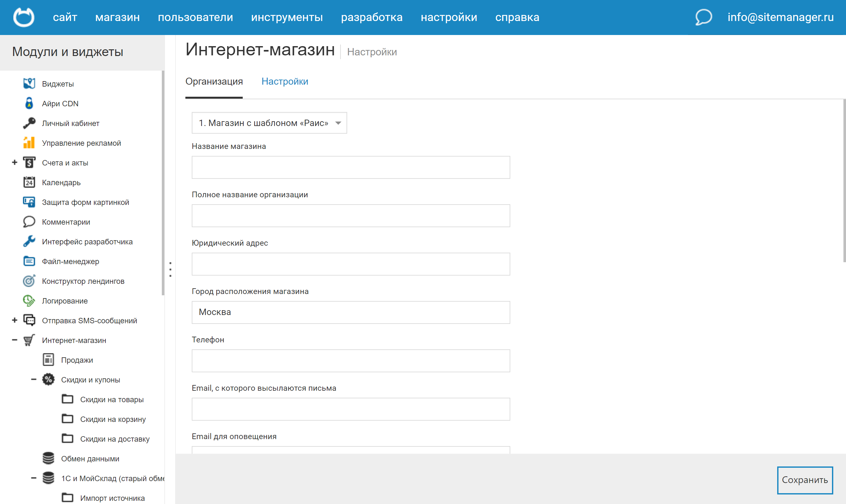Click the Сохранить button
The width and height of the screenshot is (846, 504).
click(x=805, y=479)
